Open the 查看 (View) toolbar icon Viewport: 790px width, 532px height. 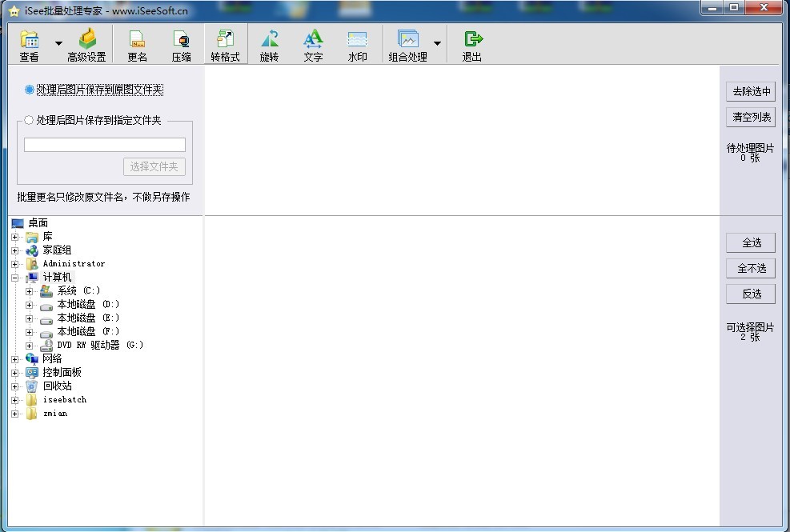[x=29, y=46]
